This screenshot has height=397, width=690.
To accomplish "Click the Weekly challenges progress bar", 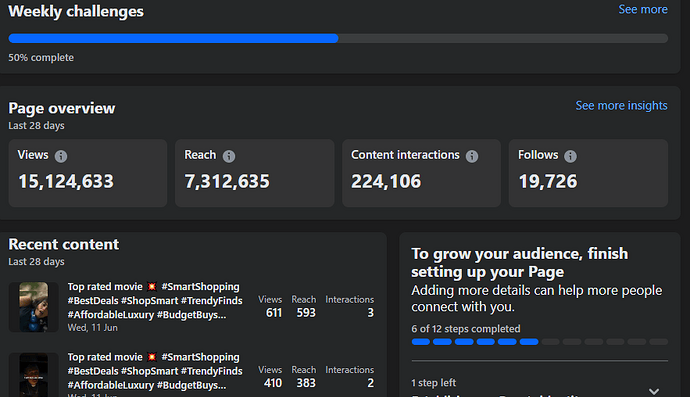I will click(338, 38).
